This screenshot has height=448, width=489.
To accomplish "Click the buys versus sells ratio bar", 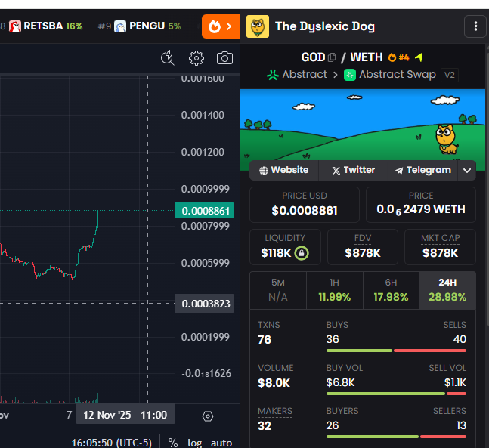I will (x=396, y=351).
